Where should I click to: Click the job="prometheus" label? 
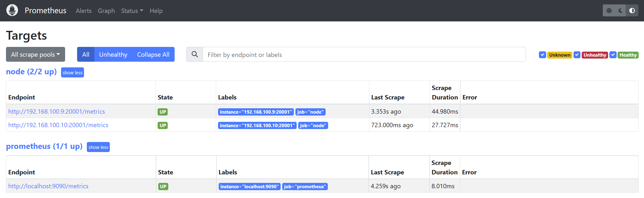pos(305,186)
